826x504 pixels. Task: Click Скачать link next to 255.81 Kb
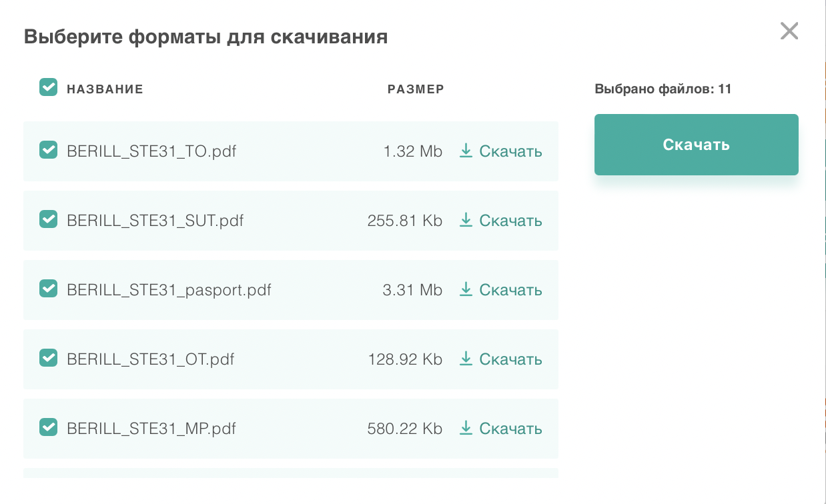[x=510, y=221]
